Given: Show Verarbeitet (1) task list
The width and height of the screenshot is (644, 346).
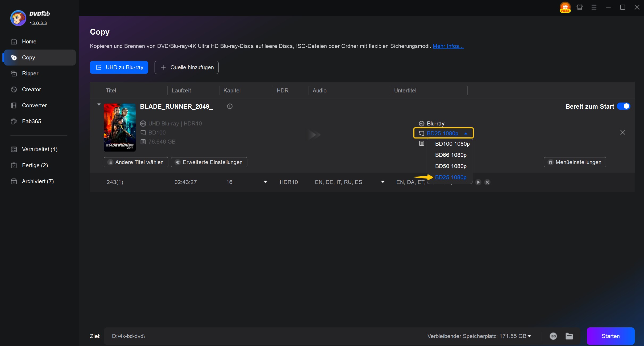Looking at the screenshot, I should pyautogui.click(x=39, y=149).
